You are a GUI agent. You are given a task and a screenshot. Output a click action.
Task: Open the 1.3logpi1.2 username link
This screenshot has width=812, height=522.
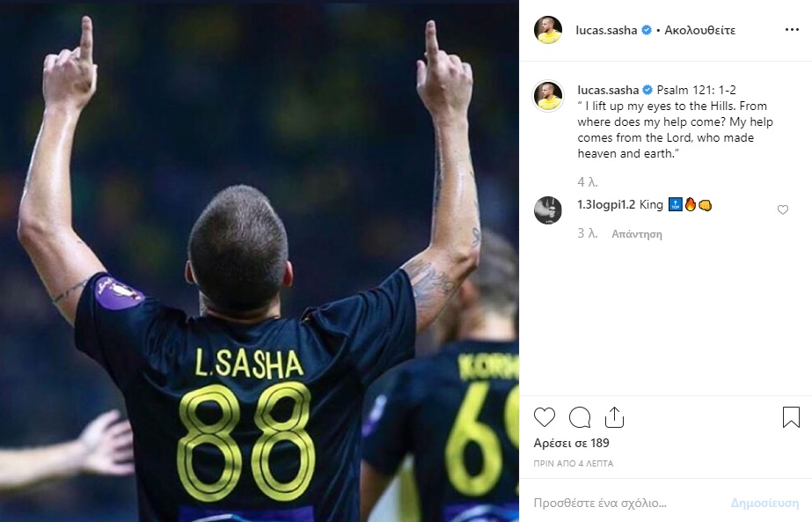coord(606,205)
